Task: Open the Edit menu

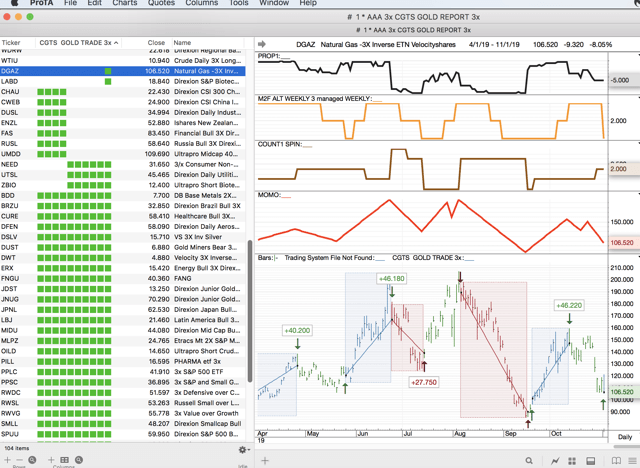Action: (x=94, y=3)
